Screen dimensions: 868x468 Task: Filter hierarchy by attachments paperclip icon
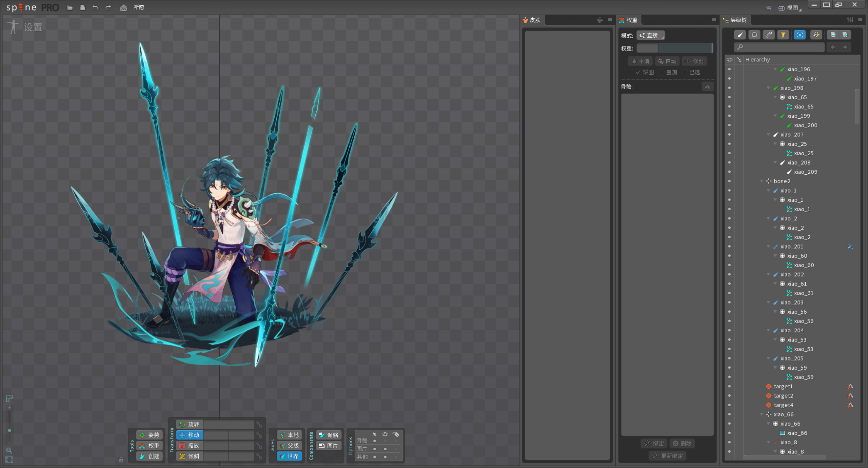(769, 35)
